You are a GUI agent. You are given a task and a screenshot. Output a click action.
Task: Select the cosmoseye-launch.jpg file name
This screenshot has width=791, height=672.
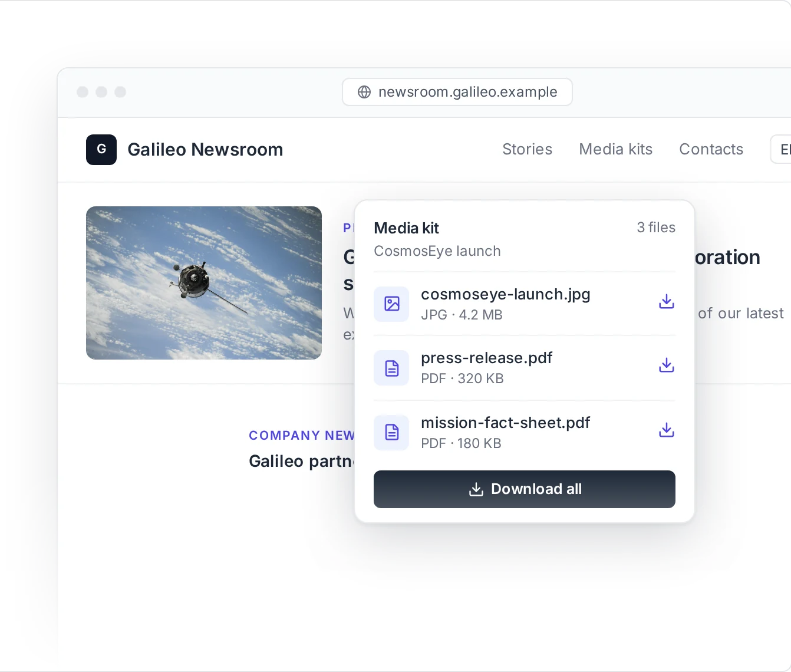tap(506, 294)
